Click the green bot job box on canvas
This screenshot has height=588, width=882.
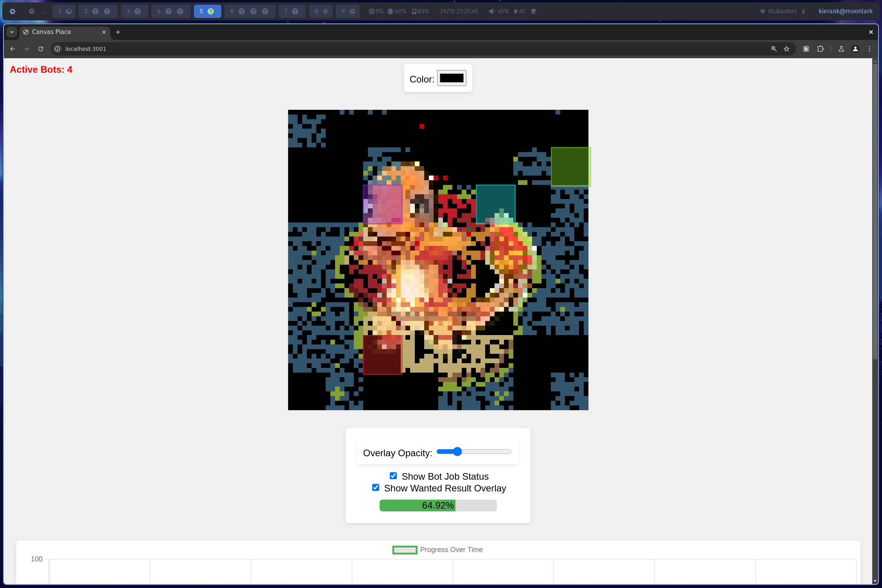point(570,167)
